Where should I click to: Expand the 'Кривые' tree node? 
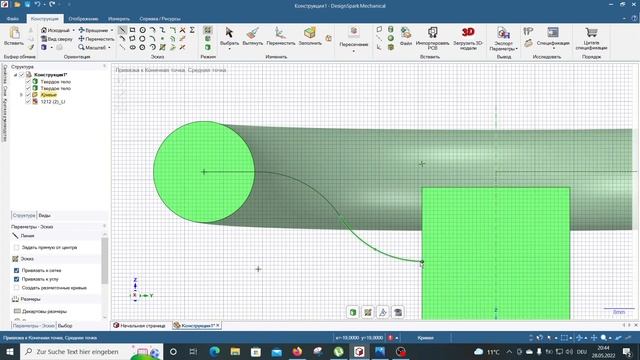[x=21, y=95]
